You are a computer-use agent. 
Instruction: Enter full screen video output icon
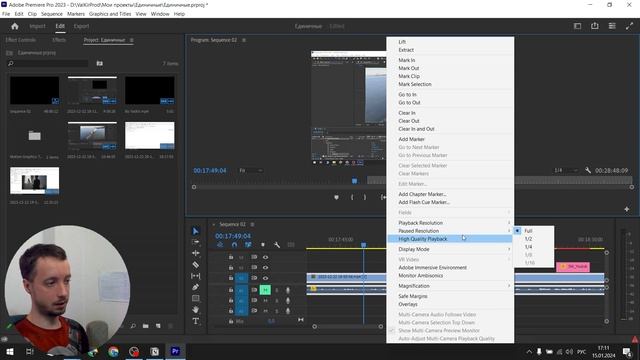coord(629,26)
